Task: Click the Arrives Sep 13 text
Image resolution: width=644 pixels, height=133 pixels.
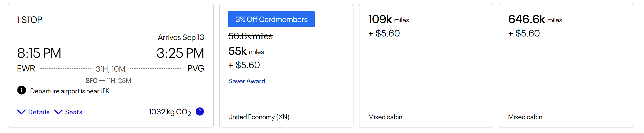Action: [x=181, y=37]
